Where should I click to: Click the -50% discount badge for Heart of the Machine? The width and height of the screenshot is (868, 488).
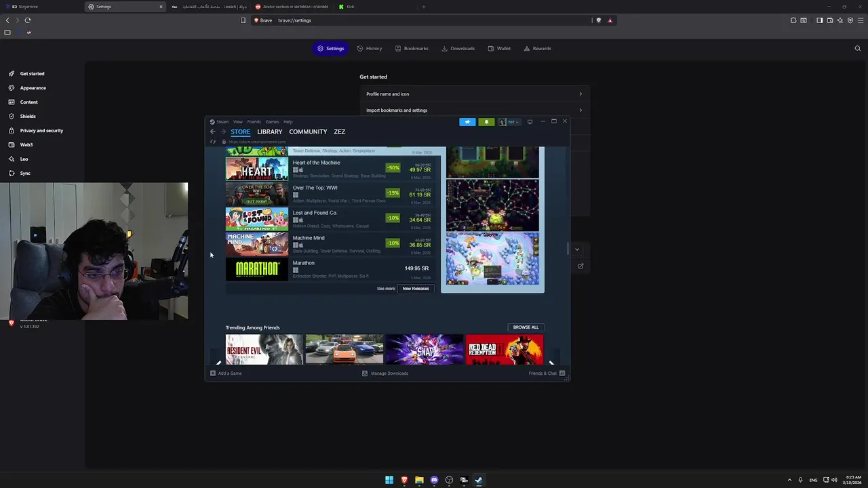[393, 168]
